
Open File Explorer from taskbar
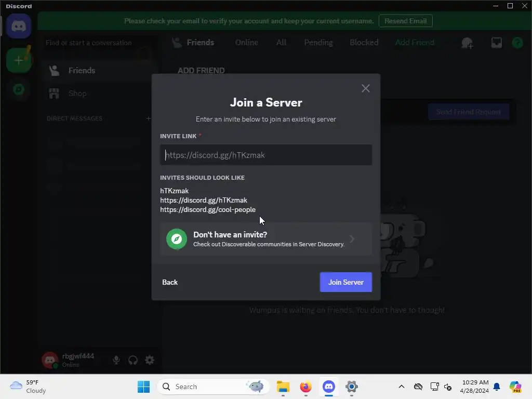tap(283, 387)
